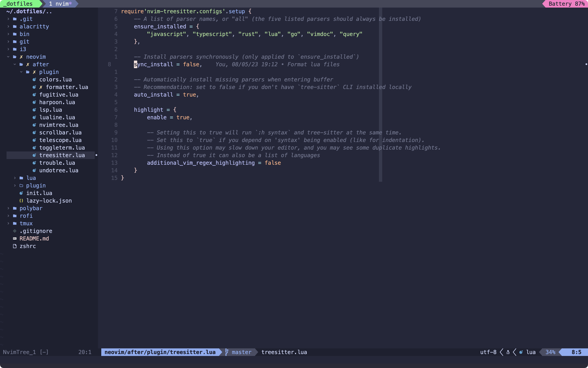Open zshrc file in the tree
588x368 pixels.
(28, 246)
